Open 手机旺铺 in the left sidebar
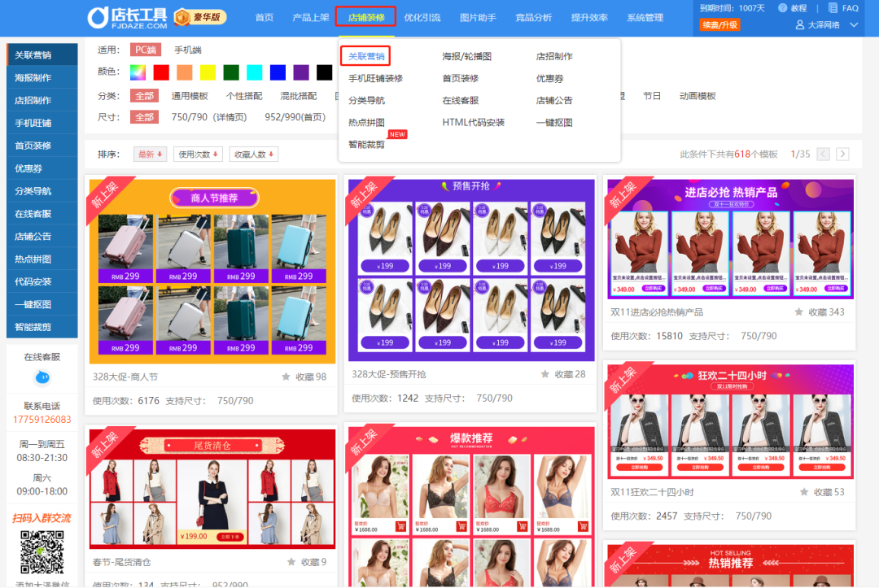 pos(42,123)
